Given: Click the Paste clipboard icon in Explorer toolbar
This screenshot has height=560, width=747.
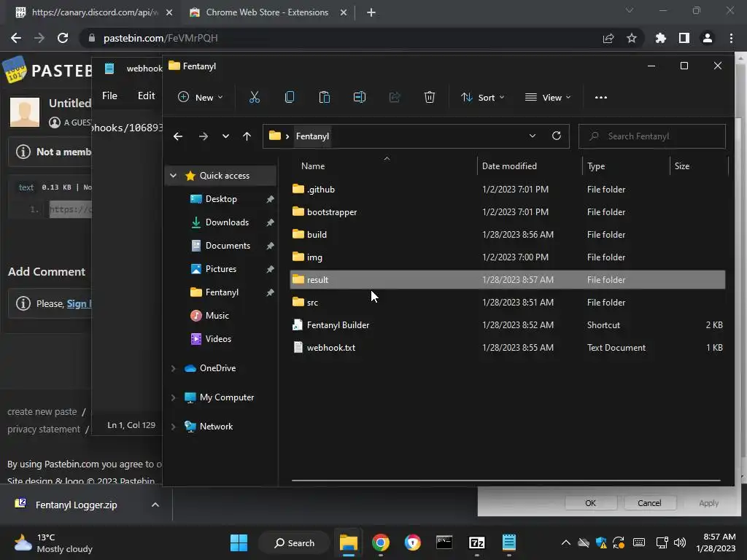Looking at the screenshot, I should (x=325, y=97).
